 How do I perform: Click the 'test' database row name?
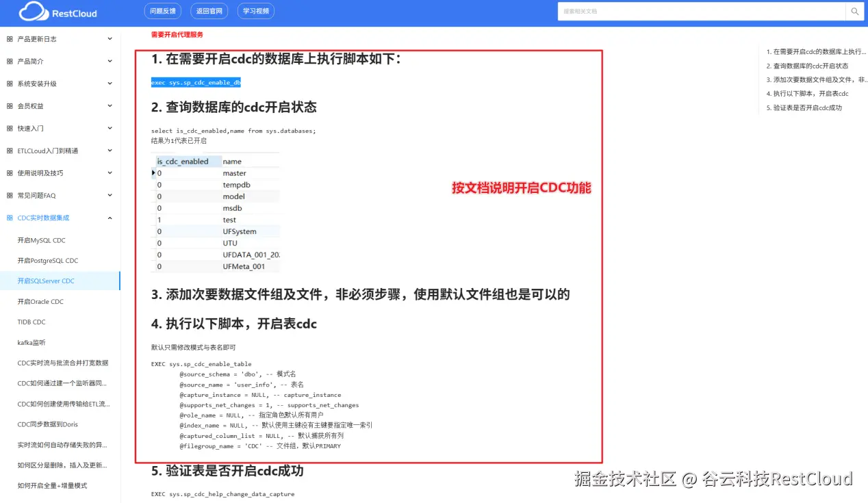pos(229,220)
